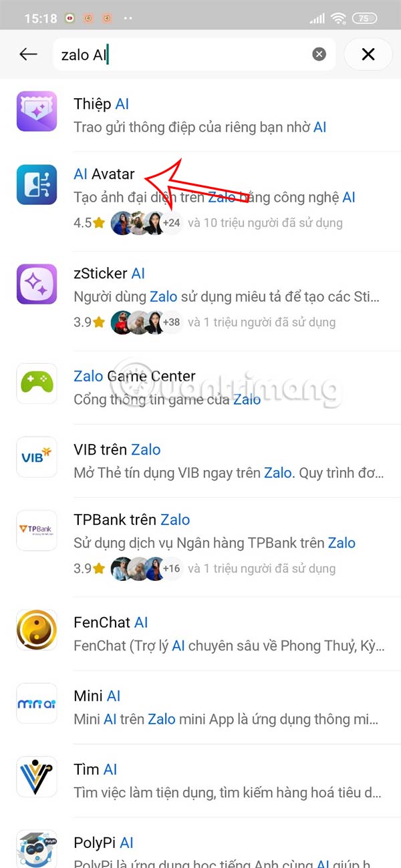401x868 pixels.
Task: Tap the zSticker AI purple star icon
Action: (37, 284)
